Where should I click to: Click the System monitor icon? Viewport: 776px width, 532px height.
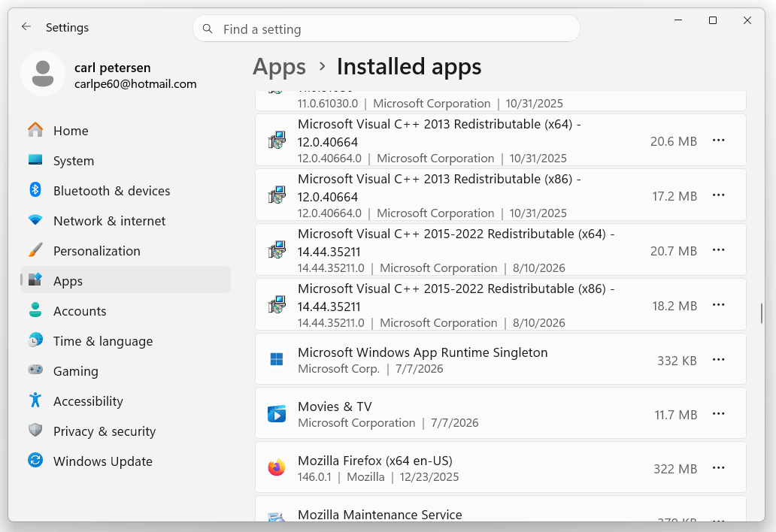[35, 160]
